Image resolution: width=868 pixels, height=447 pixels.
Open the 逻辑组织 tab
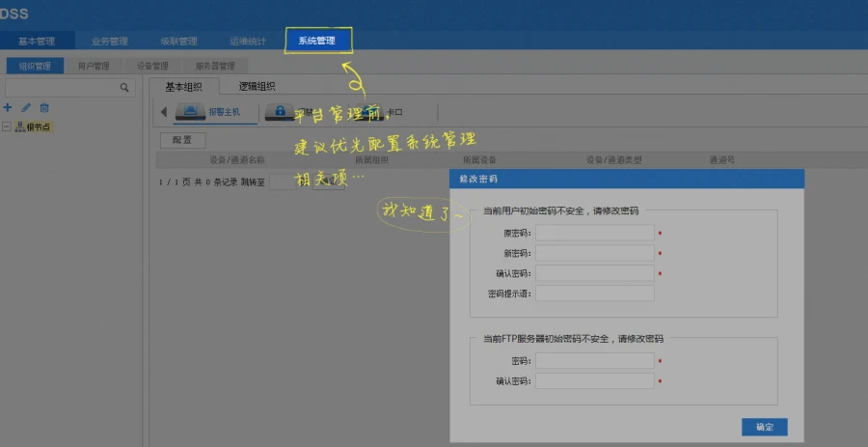(257, 87)
